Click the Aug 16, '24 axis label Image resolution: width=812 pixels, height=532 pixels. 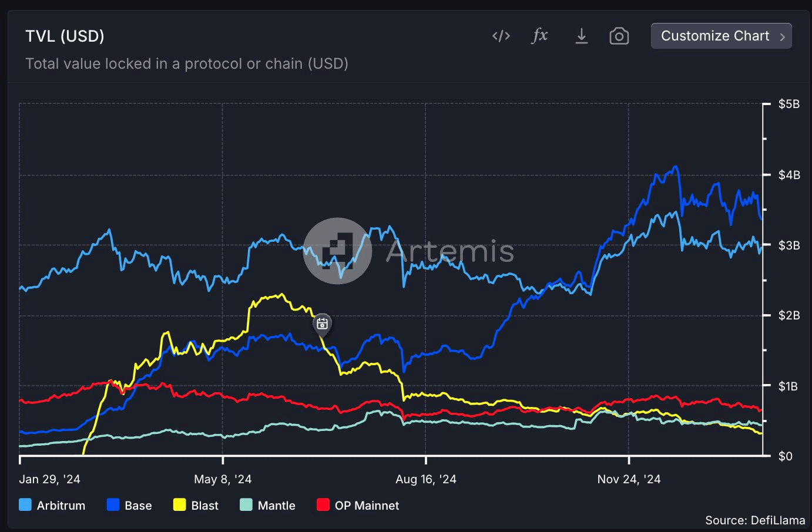click(x=426, y=479)
